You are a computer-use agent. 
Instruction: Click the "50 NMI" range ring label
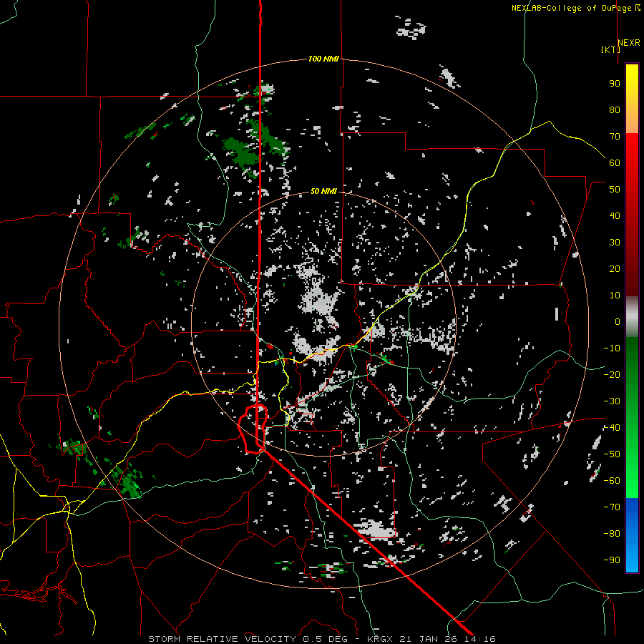tap(323, 191)
